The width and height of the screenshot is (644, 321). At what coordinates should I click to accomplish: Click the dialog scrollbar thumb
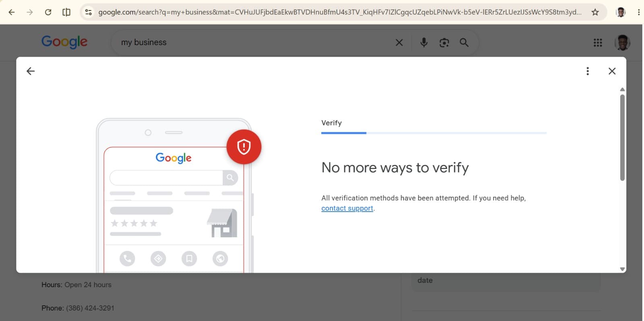622,138
